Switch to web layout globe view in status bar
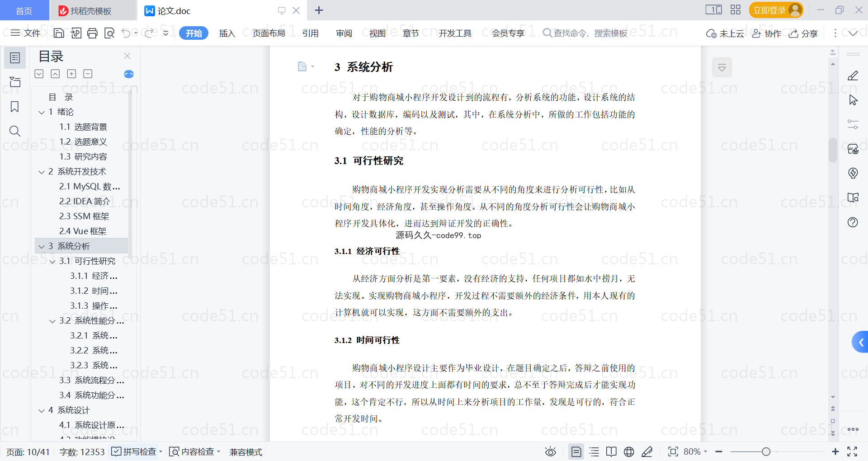 (x=629, y=452)
